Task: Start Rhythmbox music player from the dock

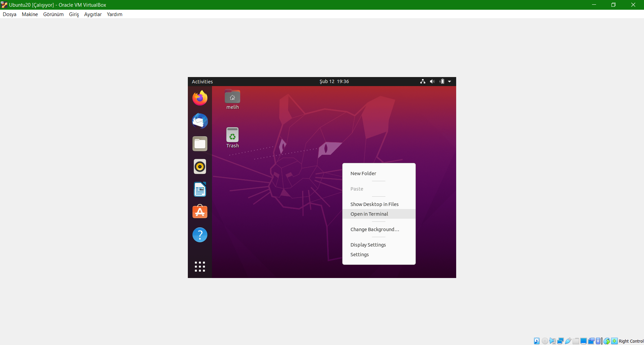Action: click(x=200, y=166)
